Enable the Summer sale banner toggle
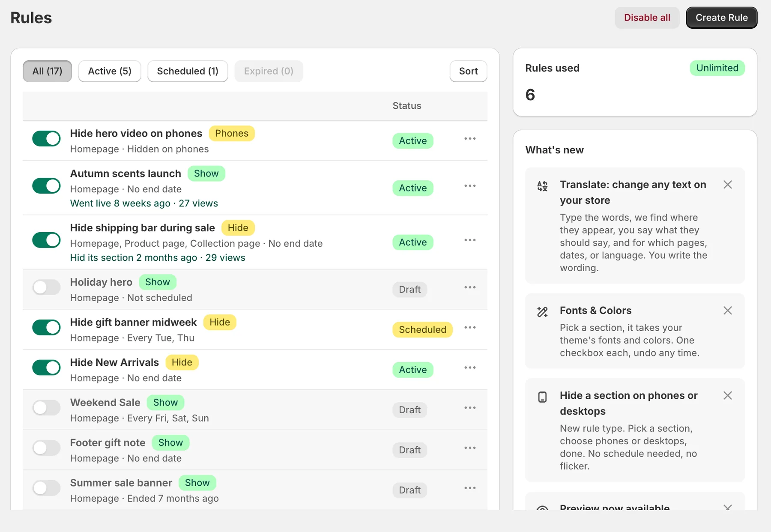The width and height of the screenshot is (771, 532). point(46,488)
